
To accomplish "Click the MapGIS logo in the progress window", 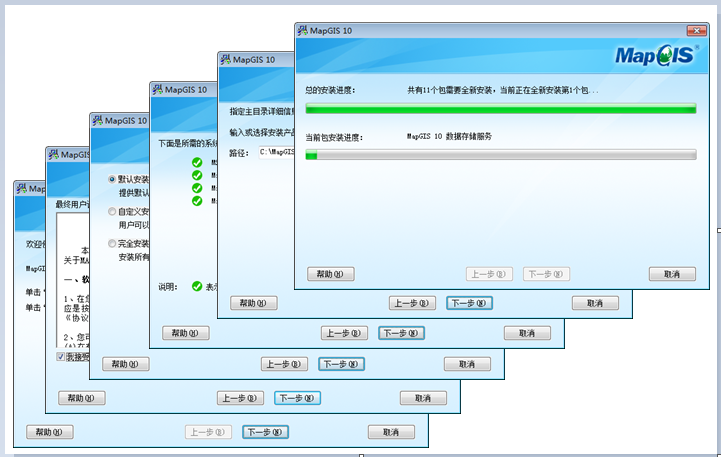I will (654, 56).
